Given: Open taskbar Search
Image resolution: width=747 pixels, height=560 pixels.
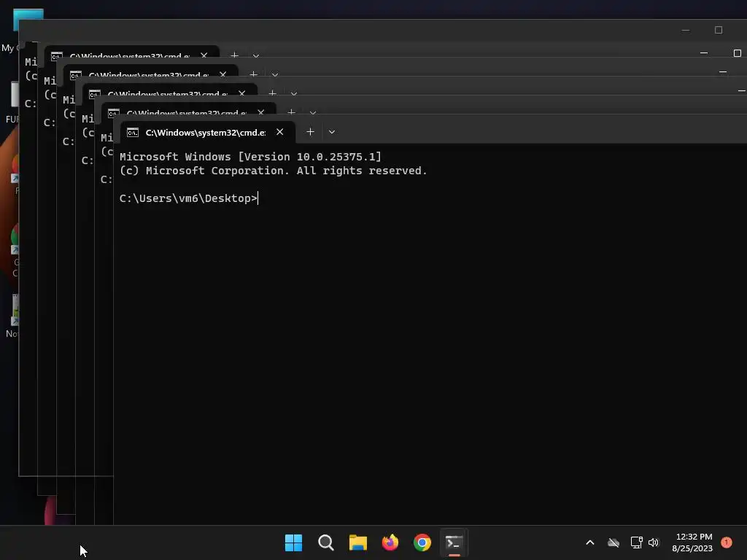Looking at the screenshot, I should tap(326, 542).
